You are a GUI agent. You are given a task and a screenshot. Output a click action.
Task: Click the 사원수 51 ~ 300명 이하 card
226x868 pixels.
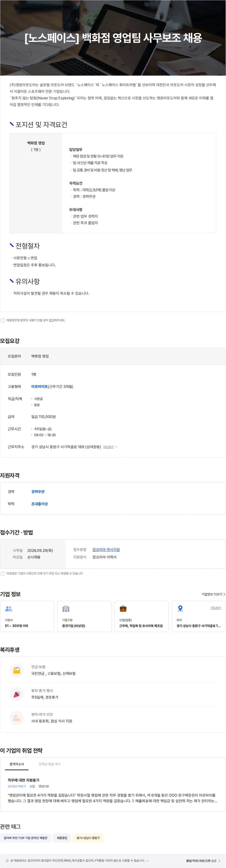coord(27,616)
